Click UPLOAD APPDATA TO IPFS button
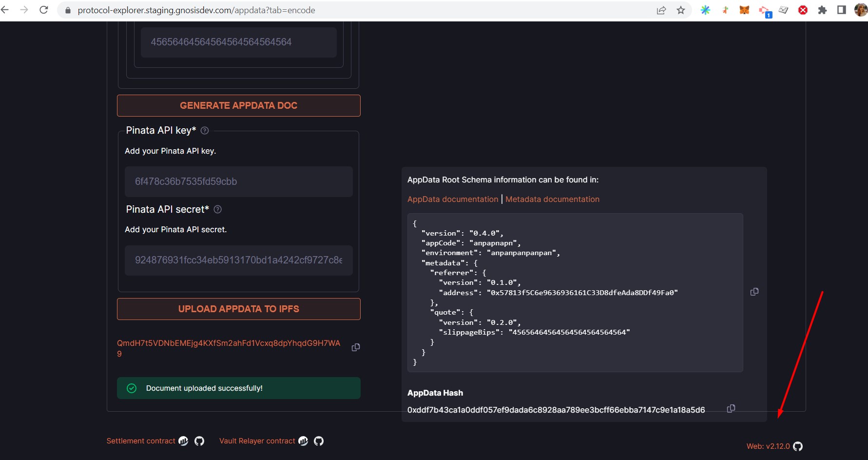The height and width of the screenshot is (460, 868). 239,309
